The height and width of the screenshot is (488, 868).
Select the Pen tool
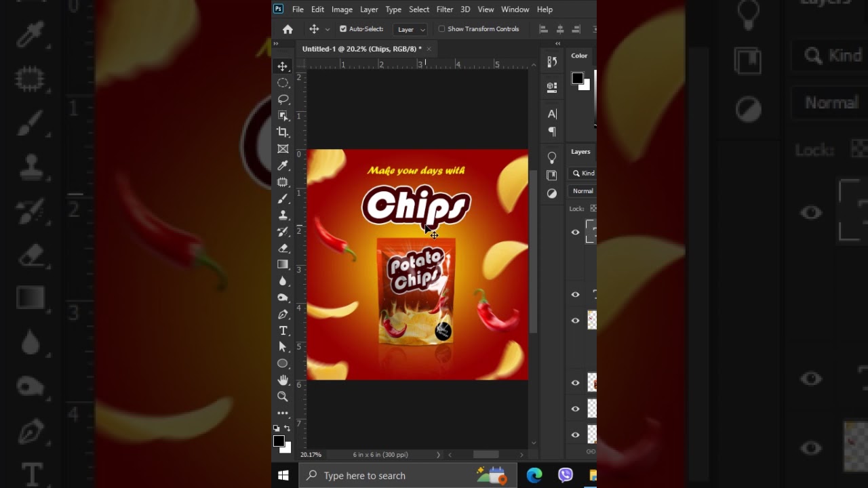pyautogui.click(x=283, y=314)
